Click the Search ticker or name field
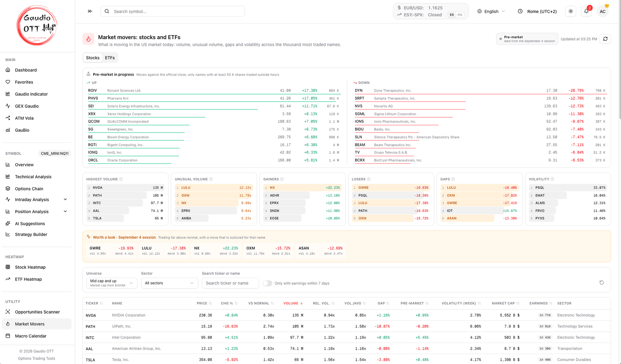Screen dimensions: 621x364 230,283
